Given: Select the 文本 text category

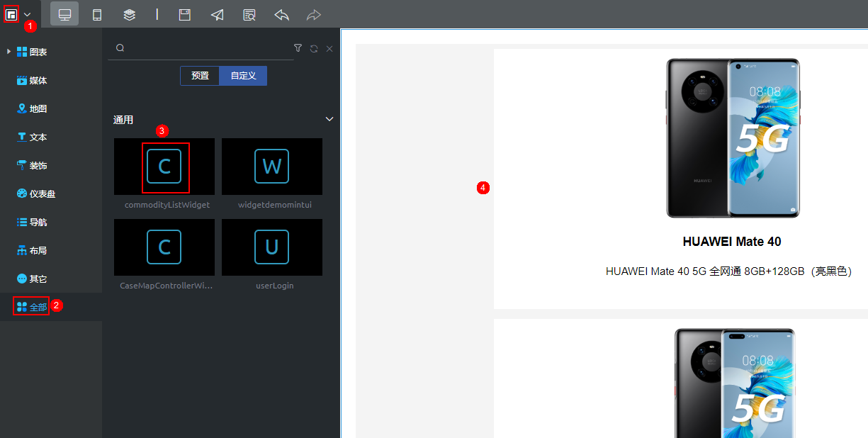Looking at the screenshot, I should click(32, 137).
